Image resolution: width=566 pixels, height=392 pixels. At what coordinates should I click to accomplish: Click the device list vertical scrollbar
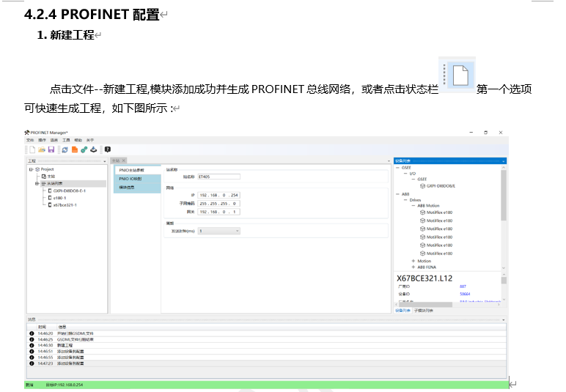504,195
